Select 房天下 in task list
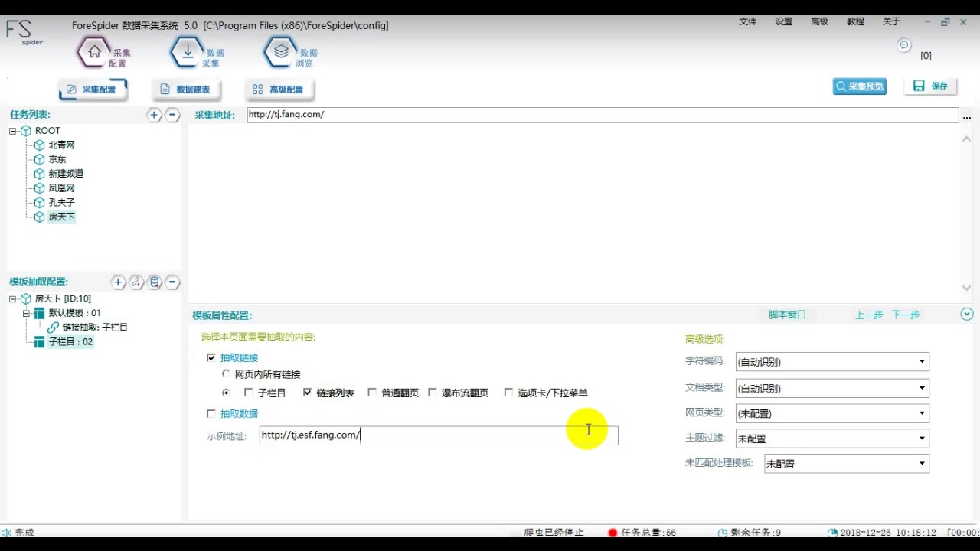The width and height of the screenshot is (980, 551). coord(61,217)
